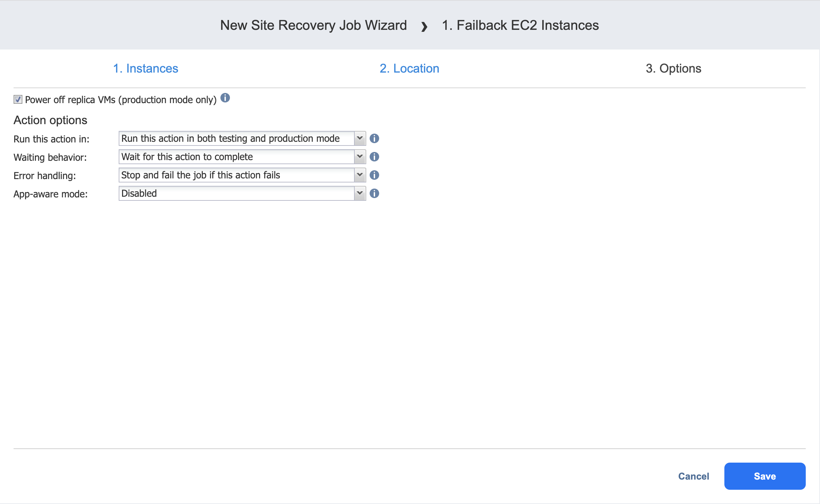Click info icon next to Power off replica VMs
This screenshot has height=504, width=820.
tap(225, 98)
